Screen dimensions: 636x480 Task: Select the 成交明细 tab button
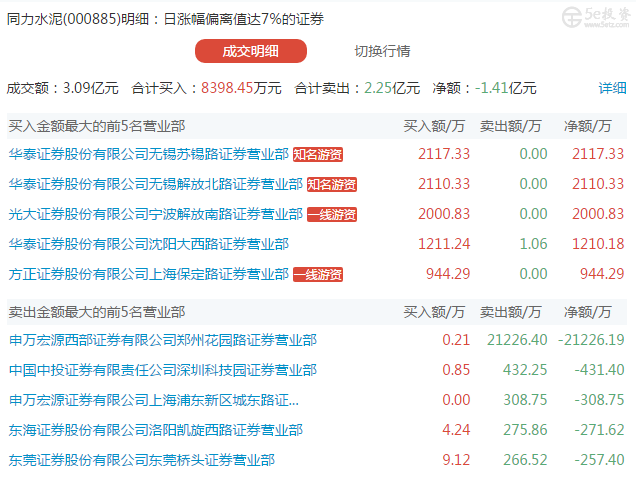point(251,51)
